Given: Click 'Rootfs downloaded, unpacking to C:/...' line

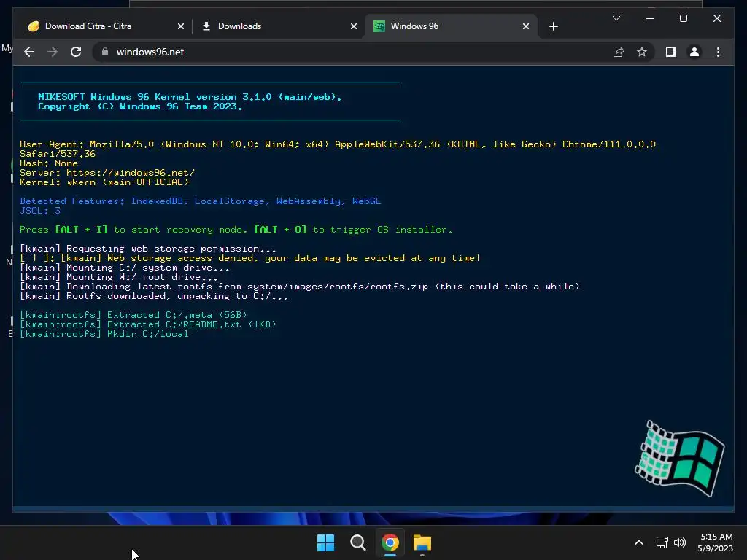Looking at the screenshot, I should coord(154,296).
